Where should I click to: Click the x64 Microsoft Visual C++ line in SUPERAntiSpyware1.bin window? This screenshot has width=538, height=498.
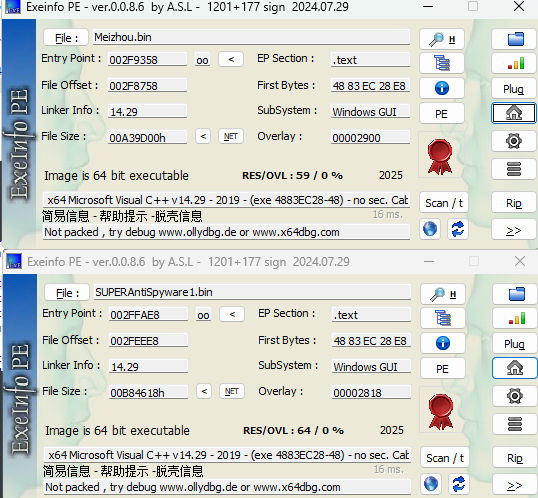[227, 455]
